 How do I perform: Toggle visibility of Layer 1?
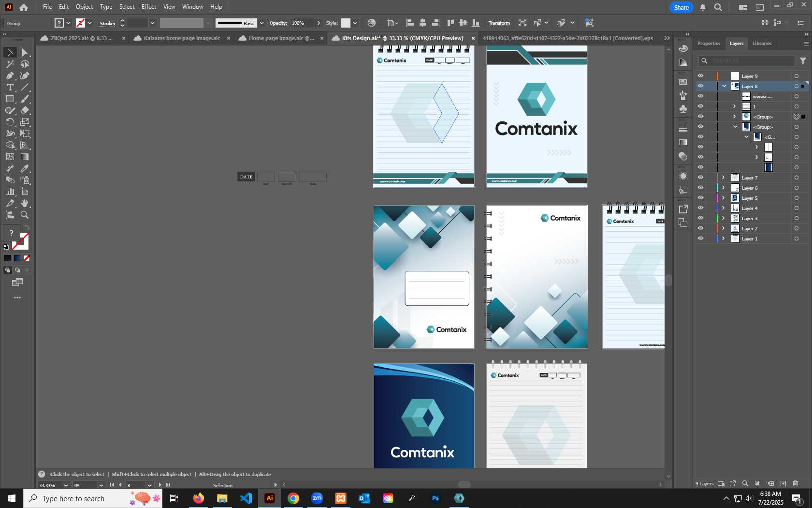click(x=700, y=239)
